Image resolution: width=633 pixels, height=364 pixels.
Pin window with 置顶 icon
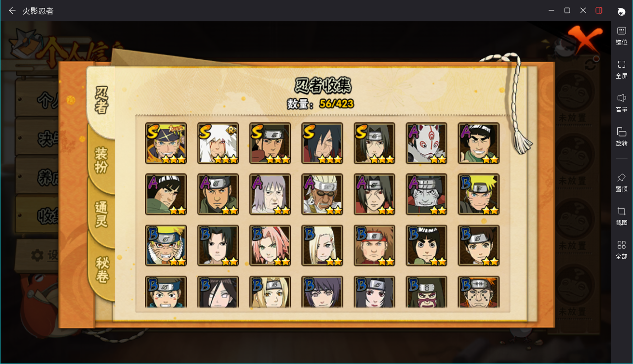coord(622,182)
